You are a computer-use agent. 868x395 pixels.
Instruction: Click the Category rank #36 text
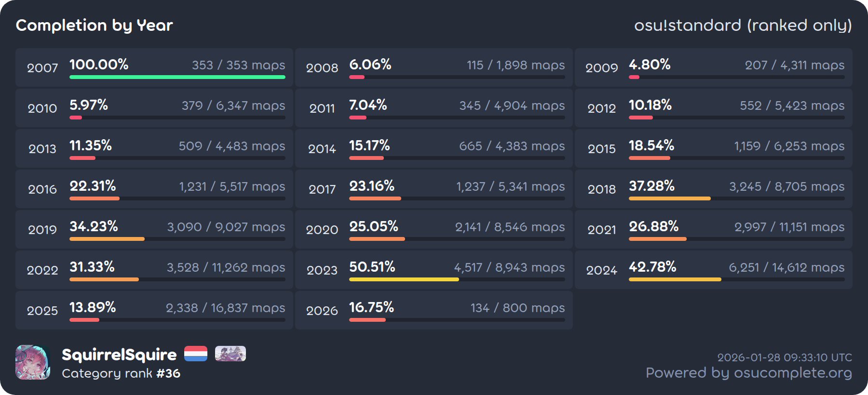pyautogui.click(x=121, y=373)
